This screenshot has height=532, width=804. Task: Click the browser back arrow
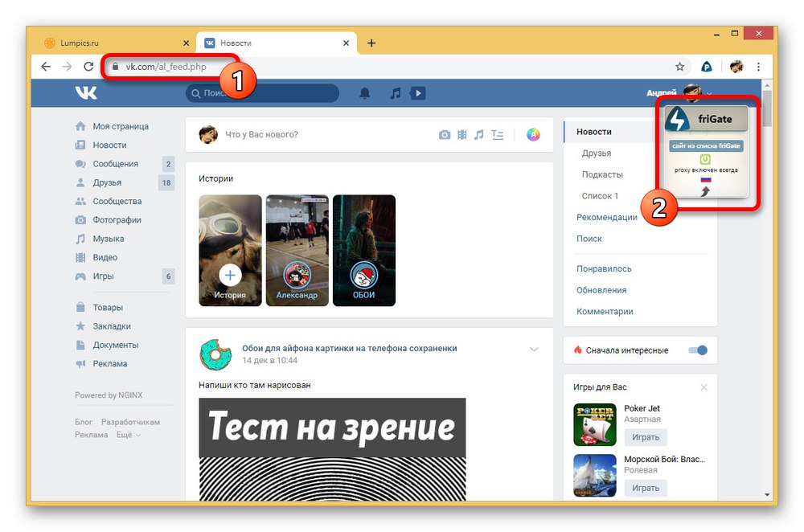coord(46,67)
